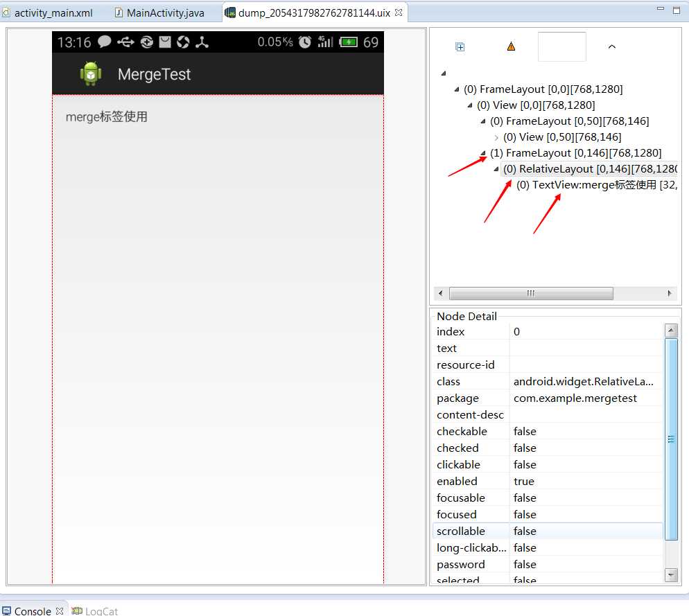Minimize the editor area using the top-right icon
Screen dimensions: 689x616
660,9
